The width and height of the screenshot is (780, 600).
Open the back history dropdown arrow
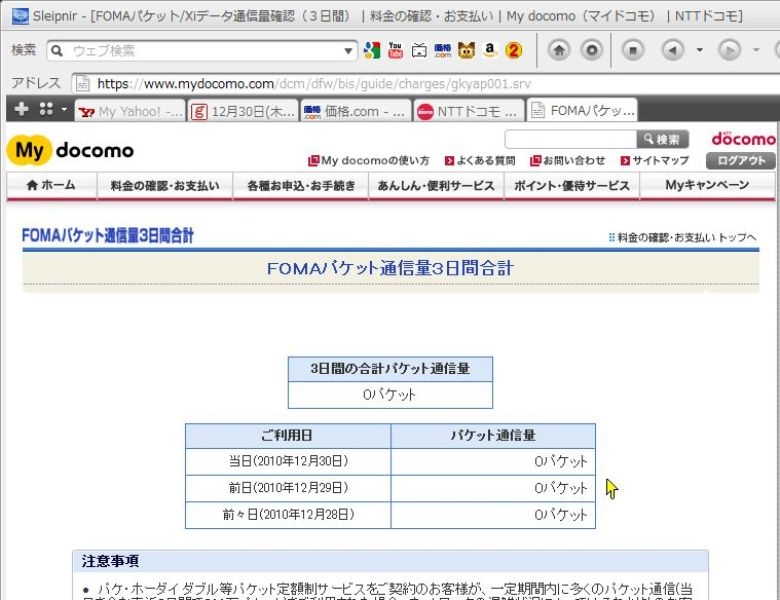[699, 50]
